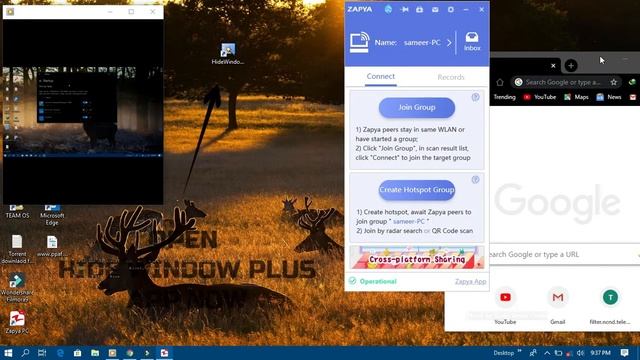Open the Action Center notifications
This screenshot has width=640, height=360.
tap(624, 353)
